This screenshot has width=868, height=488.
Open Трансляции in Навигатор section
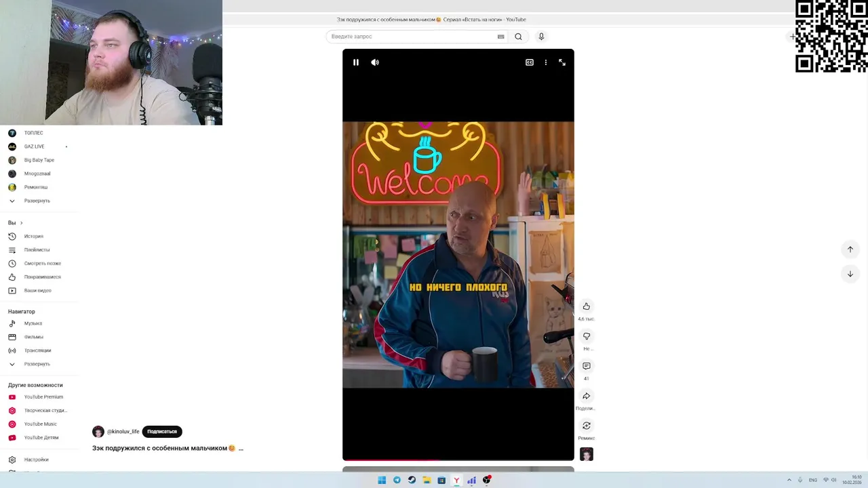(x=39, y=350)
